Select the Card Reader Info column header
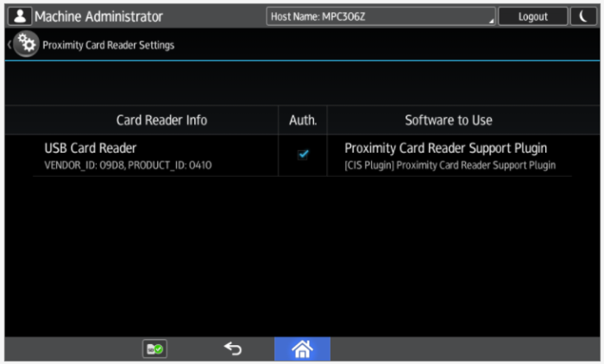604x364 pixels. tap(161, 120)
